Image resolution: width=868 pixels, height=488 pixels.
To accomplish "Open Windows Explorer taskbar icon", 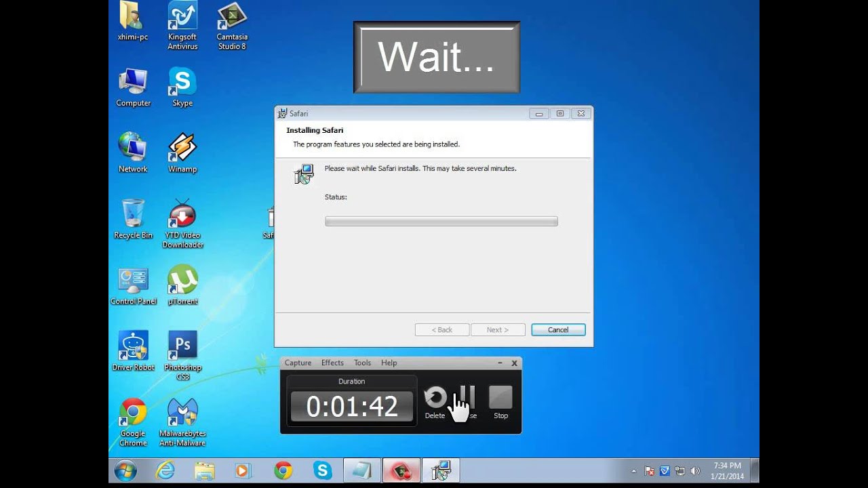I will click(204, 471).
